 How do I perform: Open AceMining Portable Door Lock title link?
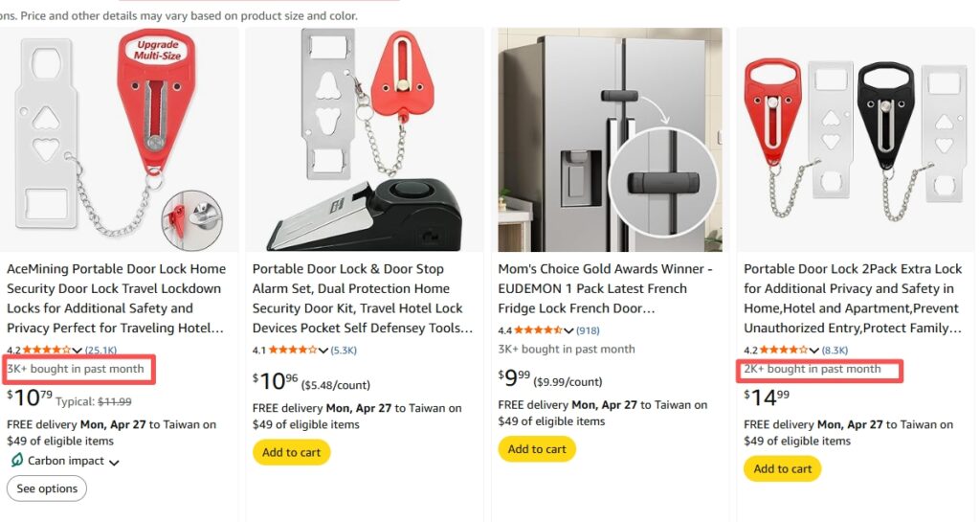[116, 298]
